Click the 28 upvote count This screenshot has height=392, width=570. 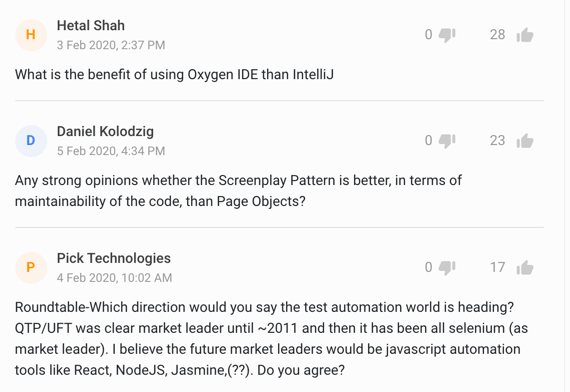[497, 35]
